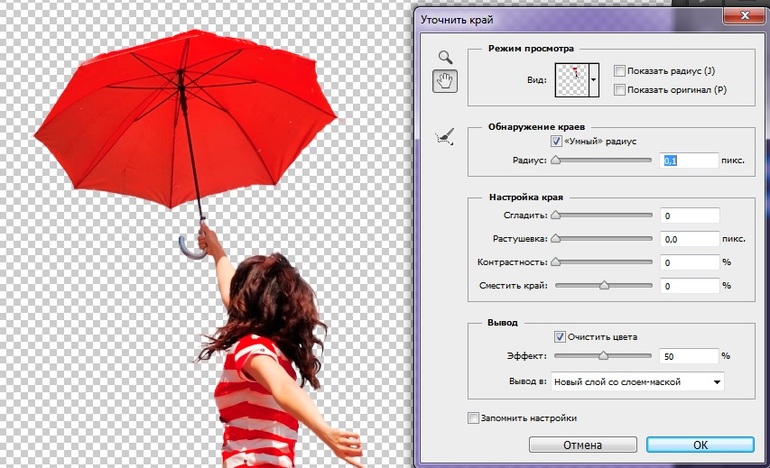Uncheck the Очистить цвета checkbox
Image resolution: width=770 pixels, height=468 pixels.
coord(560,337)
